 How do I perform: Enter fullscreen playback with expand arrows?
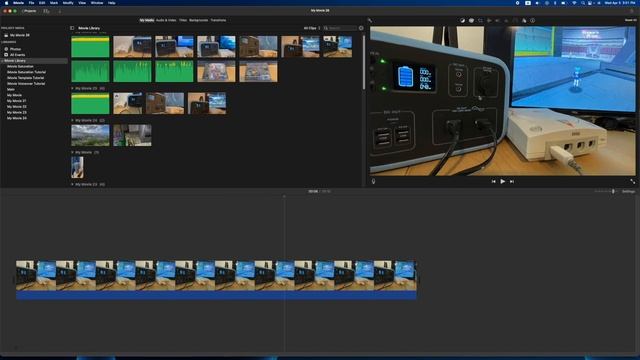(x=632, y=181)
